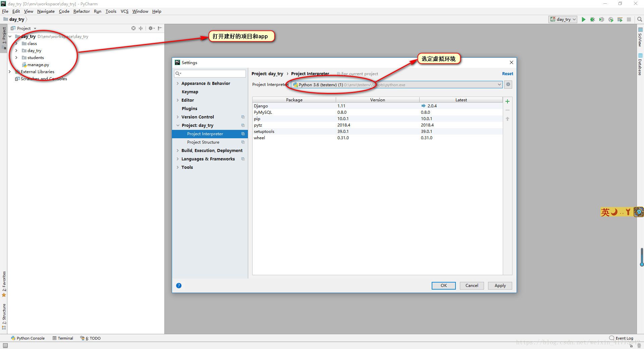This screenshot has width=644, height=349.
Task: Click the Settings search field
Action: [210, 73]
